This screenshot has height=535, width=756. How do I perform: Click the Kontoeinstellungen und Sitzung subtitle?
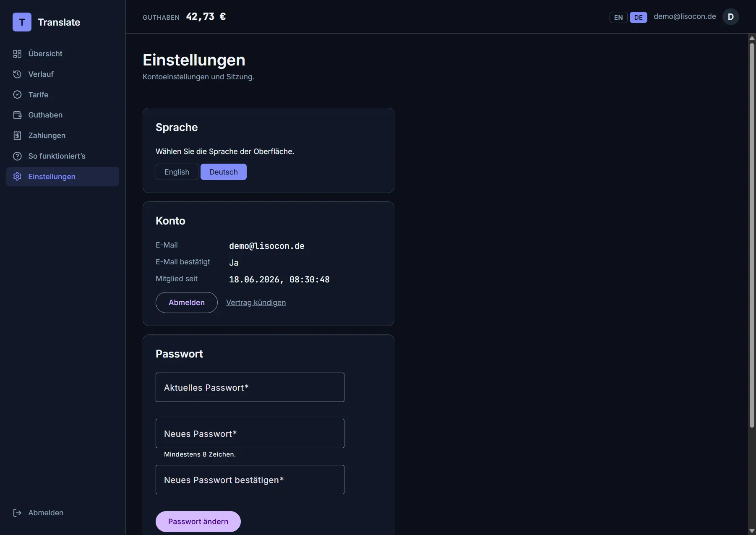(198, 77)
